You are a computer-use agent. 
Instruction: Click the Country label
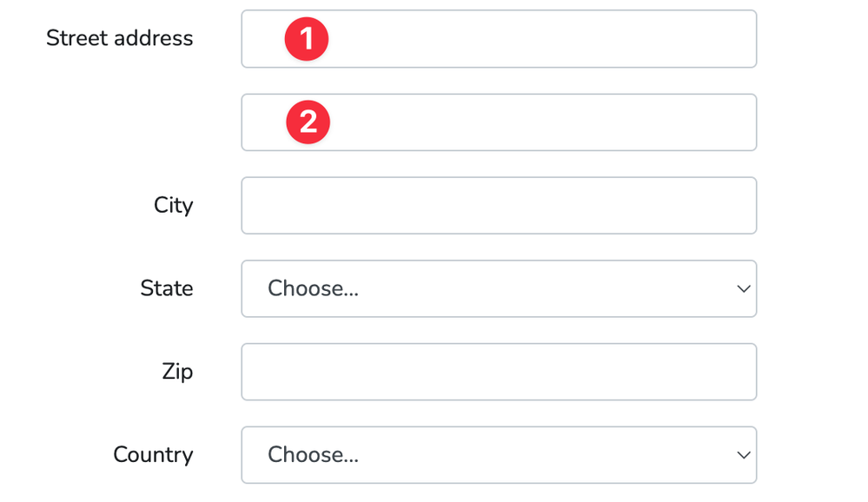point(153,455)
